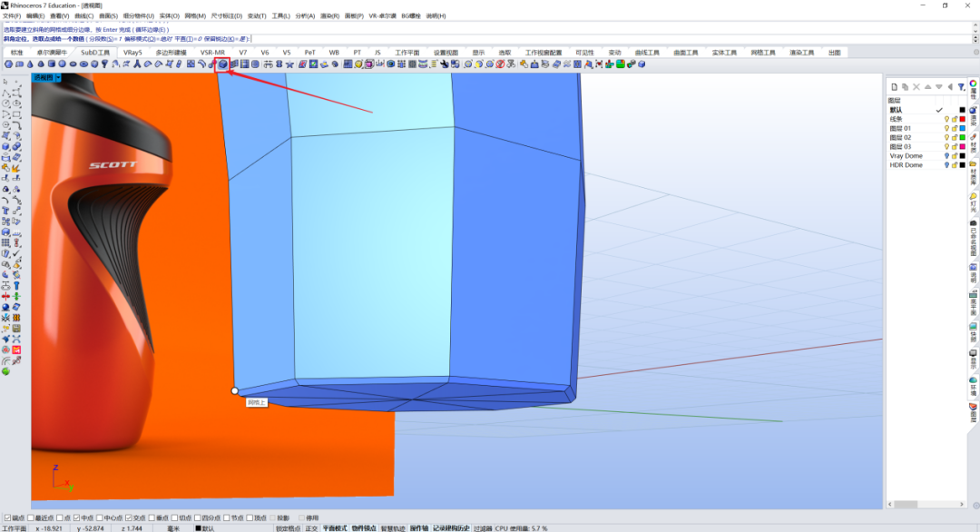Switch to the 曲线工具 toolbar tab

point(647,53)
